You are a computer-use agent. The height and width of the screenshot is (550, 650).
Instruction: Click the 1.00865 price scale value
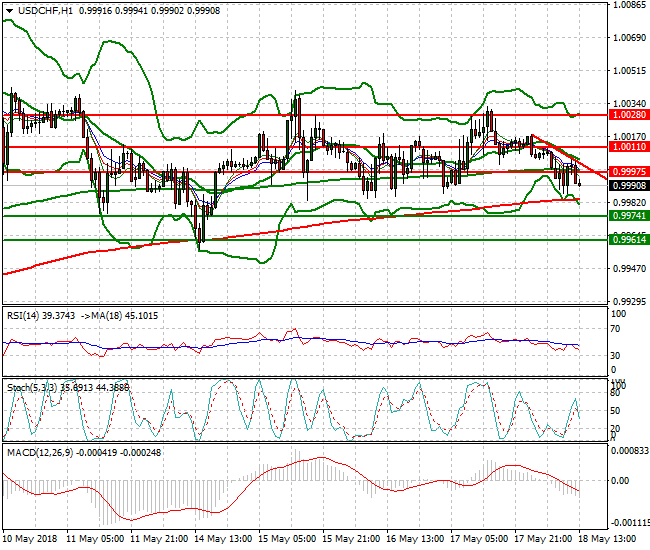[x=629, y=5]
